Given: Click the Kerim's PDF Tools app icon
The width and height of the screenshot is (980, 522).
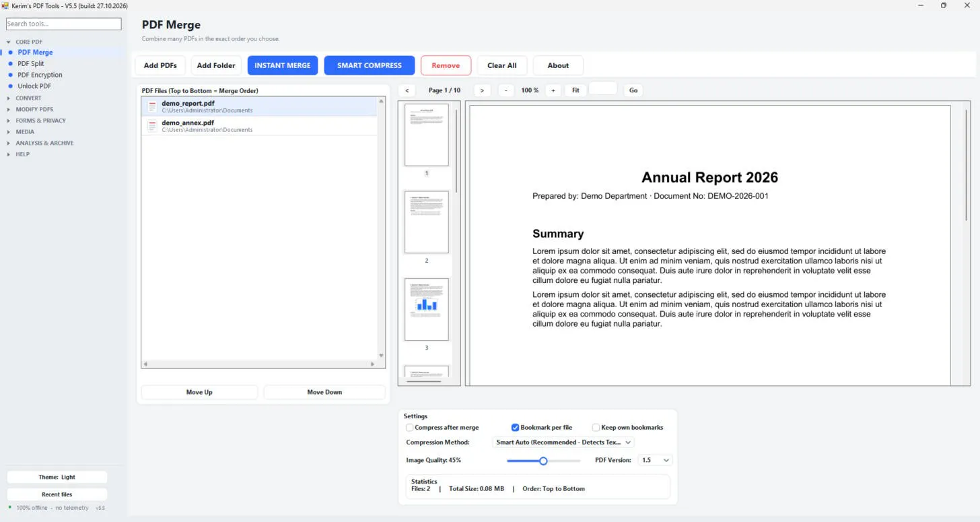Looking at the screenshot, I should (x=5, y=5).
